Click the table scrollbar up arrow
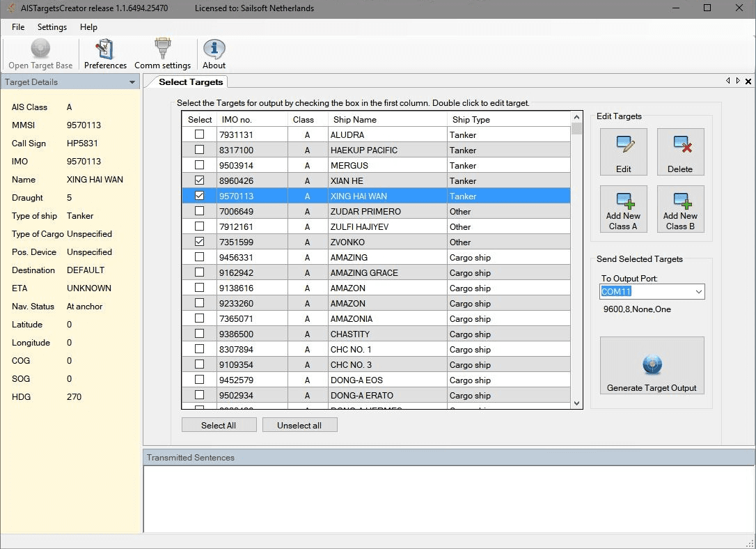 click(x=576, y=117)
